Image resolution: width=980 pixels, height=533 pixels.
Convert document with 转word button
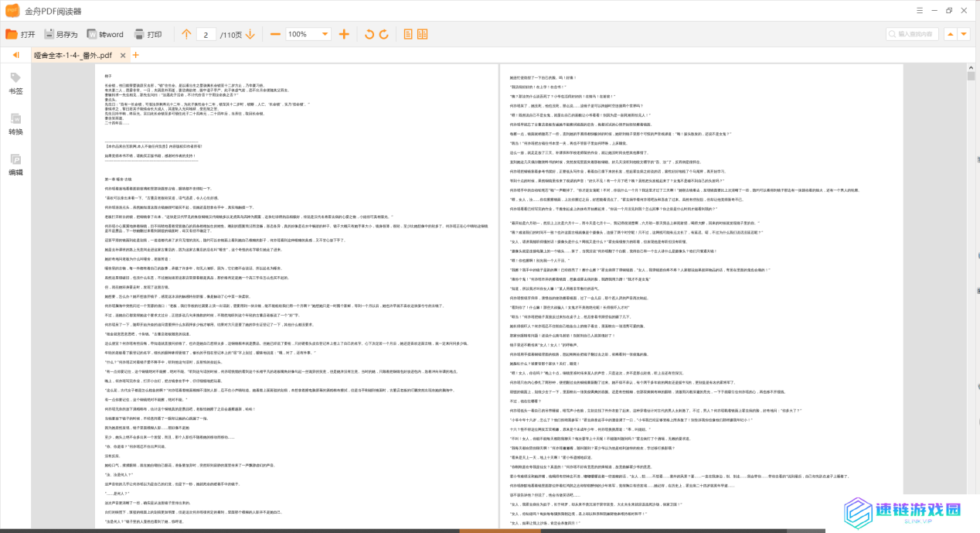pos(104,34)
